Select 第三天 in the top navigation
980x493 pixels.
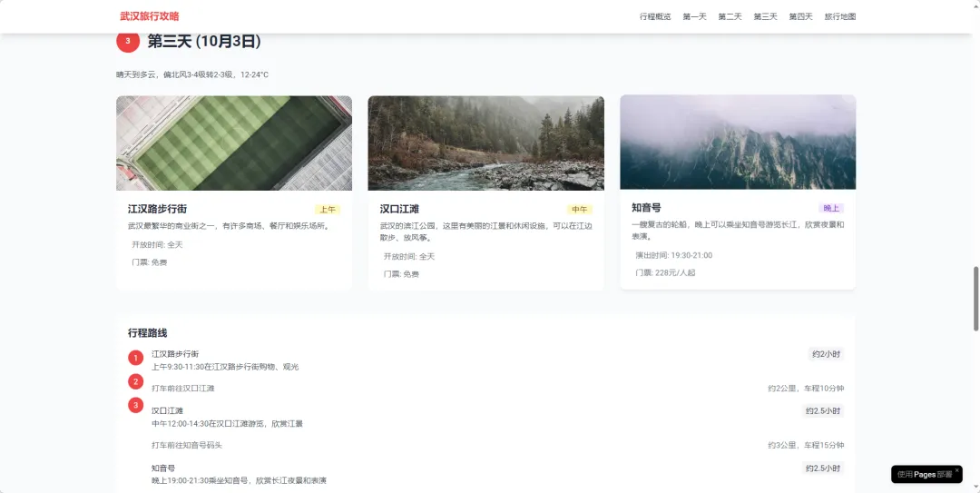coord(766,17)
